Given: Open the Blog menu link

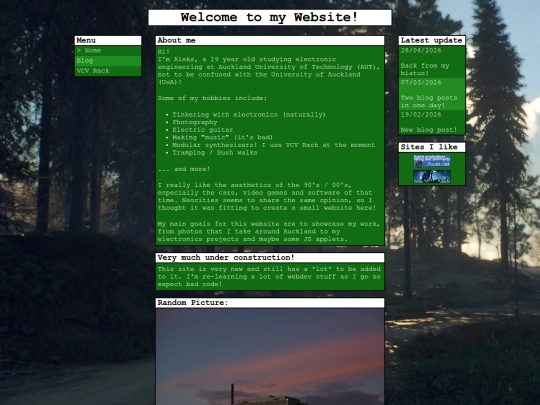Looking at the screenshot, I should pos(108,61).
